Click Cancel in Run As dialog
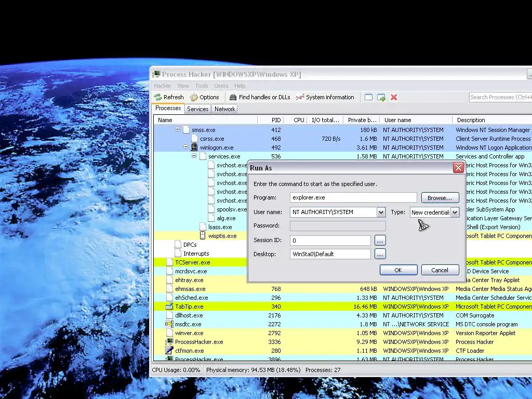The width and height of the screenshot is (532, 399). click(x=440, y=270)
